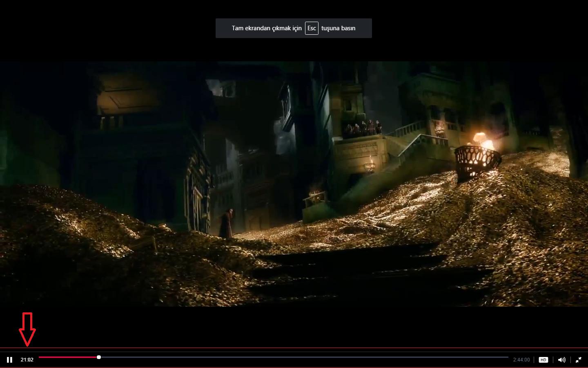Viewport: 588px width, 368px height.
Task: Click the white seek bar handle
Action: (99, 357)
